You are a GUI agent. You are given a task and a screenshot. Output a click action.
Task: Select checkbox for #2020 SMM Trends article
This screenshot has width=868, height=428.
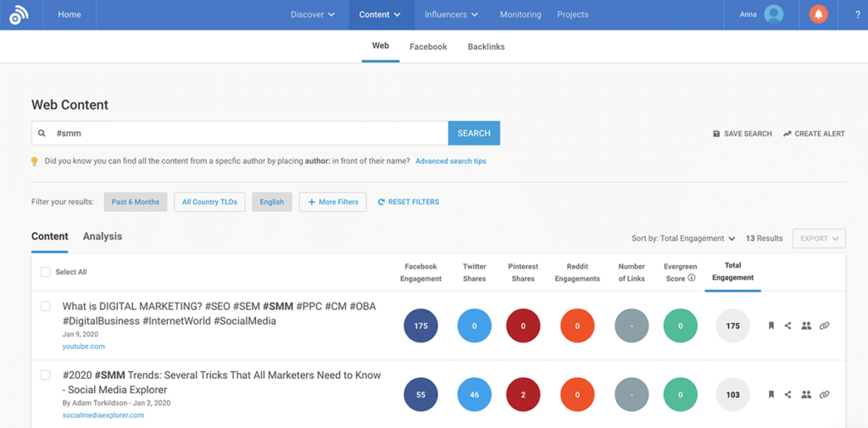[46, 375]
